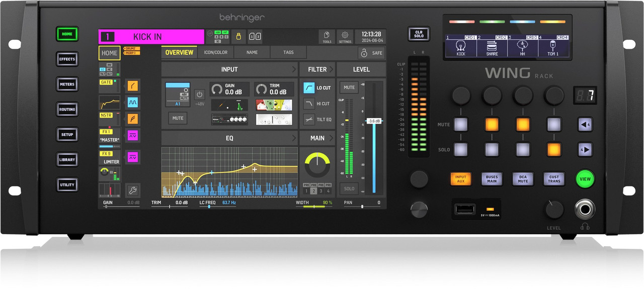The width and height of the screenshot is (644, 291).
Task: Switch to the ICON/COLOR tab
Action: point(215,53)
